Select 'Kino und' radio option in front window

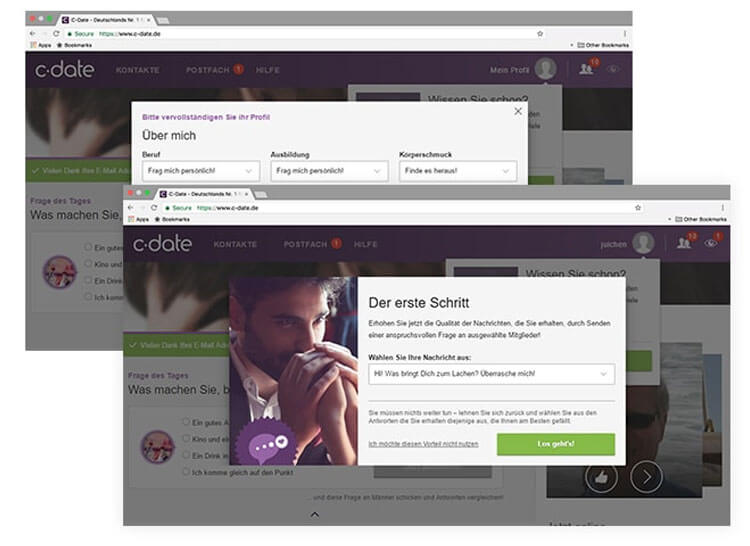click(x=187, y=438)
